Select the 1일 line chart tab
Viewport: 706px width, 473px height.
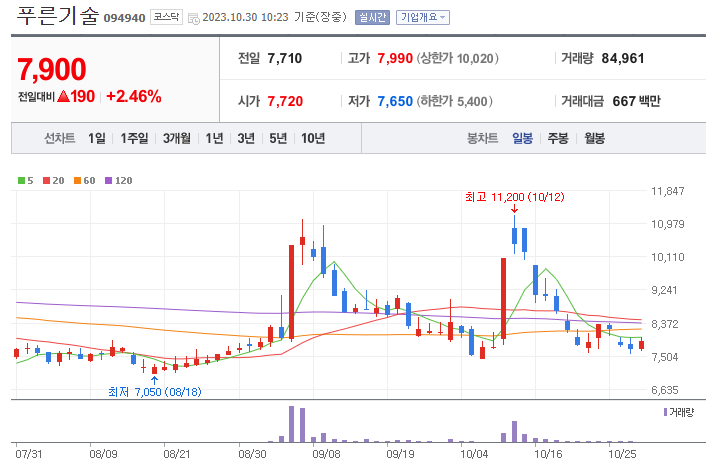(x=97, y=138)
